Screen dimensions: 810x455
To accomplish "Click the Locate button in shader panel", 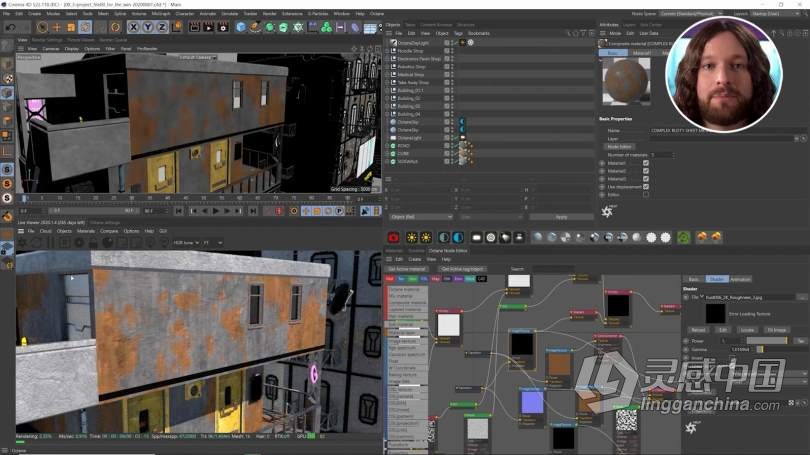I will click(747, 330).
